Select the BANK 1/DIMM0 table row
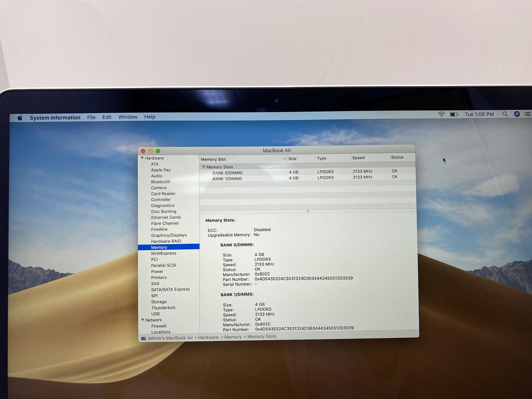 point(307,178)
